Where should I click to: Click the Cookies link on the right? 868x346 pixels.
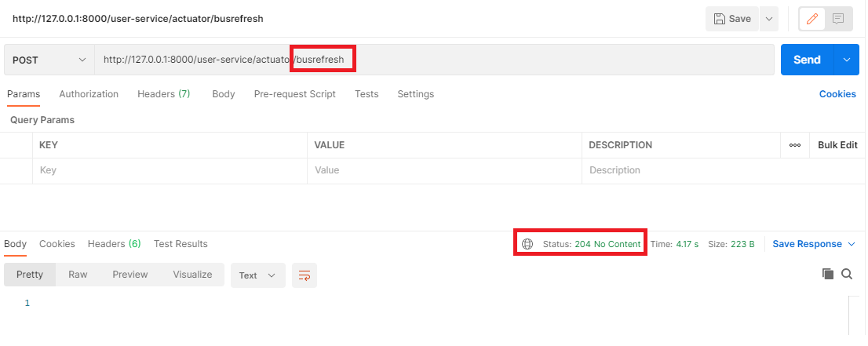click(x=837, y=94)
